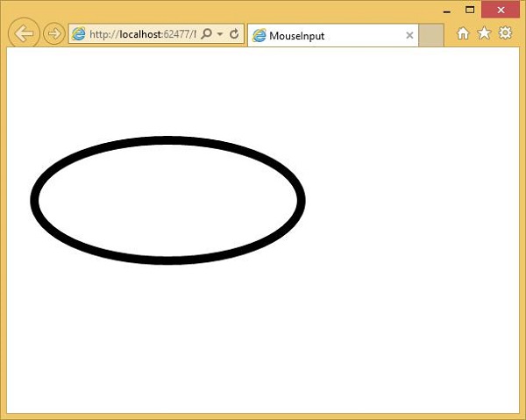Click the search magnifier in address bar
Screen dimensions: 526x420
click(x=207, y=33)
